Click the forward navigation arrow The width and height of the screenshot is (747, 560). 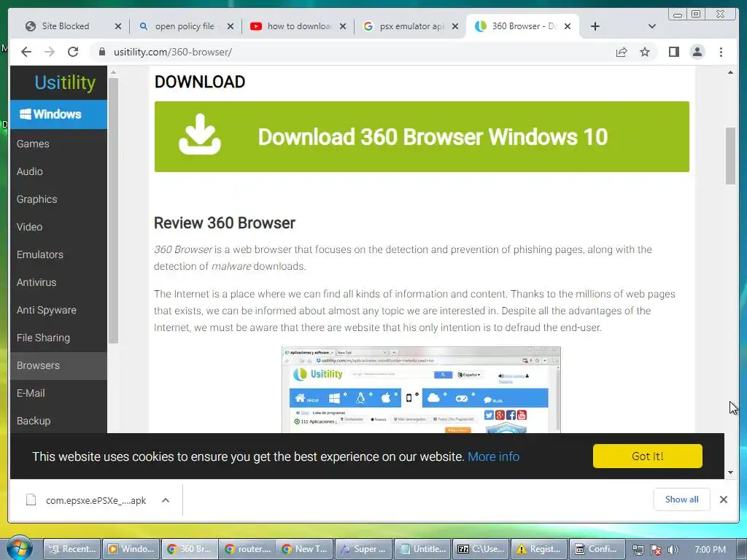click(x=50, y=52)
